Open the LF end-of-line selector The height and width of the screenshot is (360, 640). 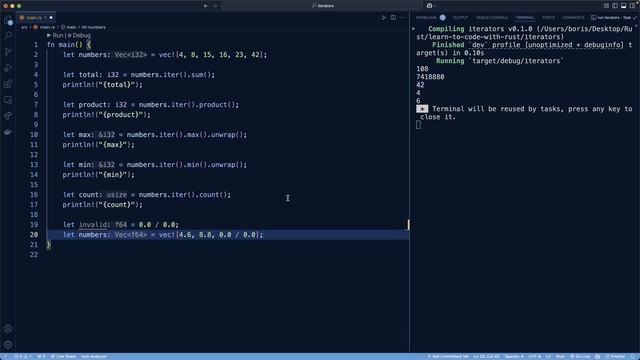pyautogui.click(x=548, y=356)
